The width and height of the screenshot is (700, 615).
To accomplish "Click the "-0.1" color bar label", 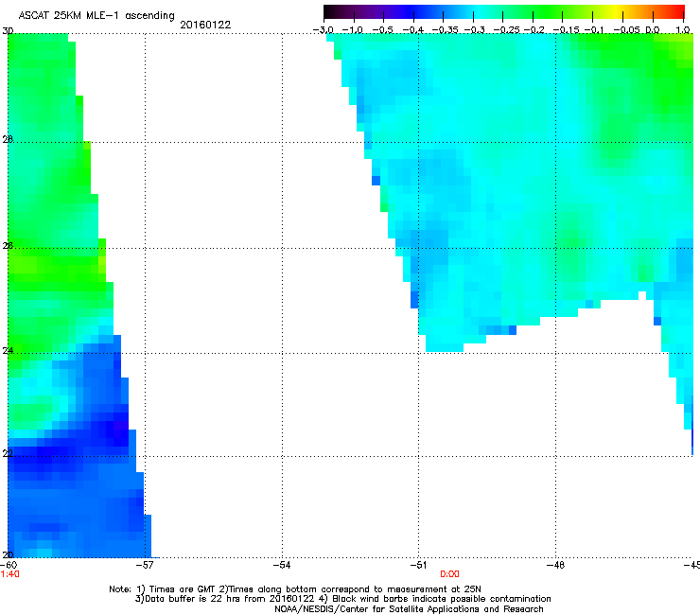I will click(594, 30).
